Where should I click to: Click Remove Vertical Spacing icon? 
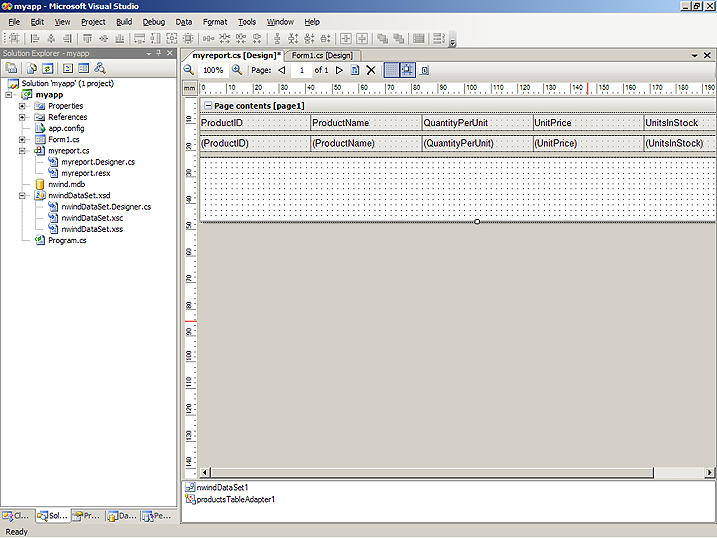pyautogui.click(x=325, y=38)
